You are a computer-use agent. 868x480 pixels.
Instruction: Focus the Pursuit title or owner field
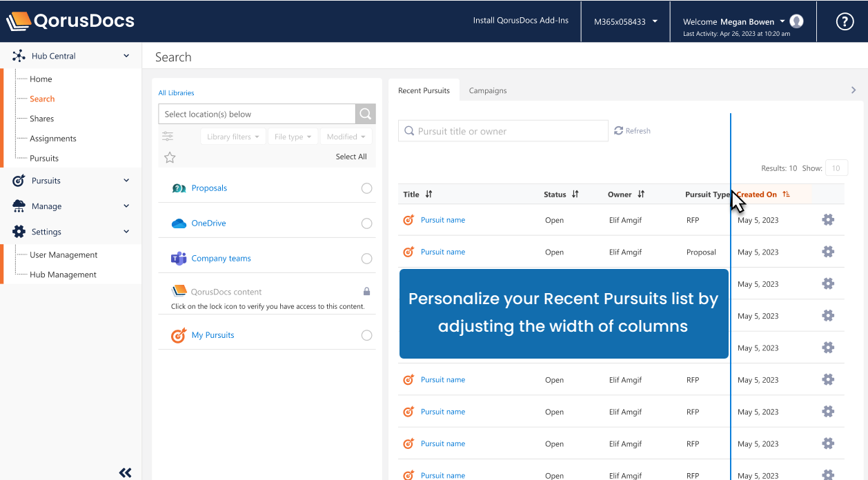tap(503, 131)
